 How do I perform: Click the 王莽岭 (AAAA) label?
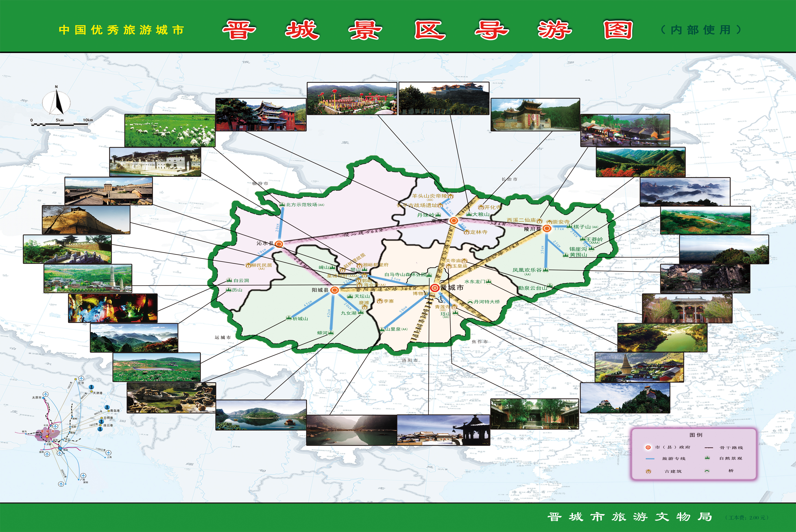[594, 241]
